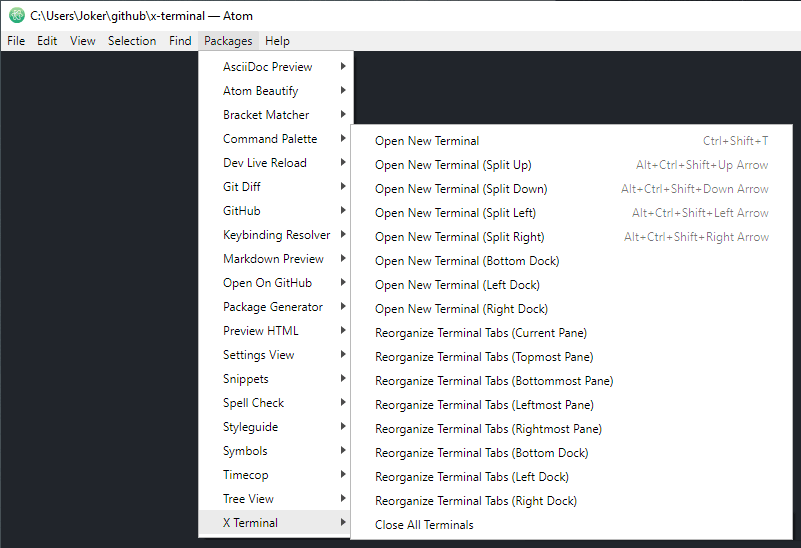The width and height of the screenshot is (801, 548).
Task: Select Reorganize Terminal Tabs (Rightmost Pane)
Action: (572, 428)
